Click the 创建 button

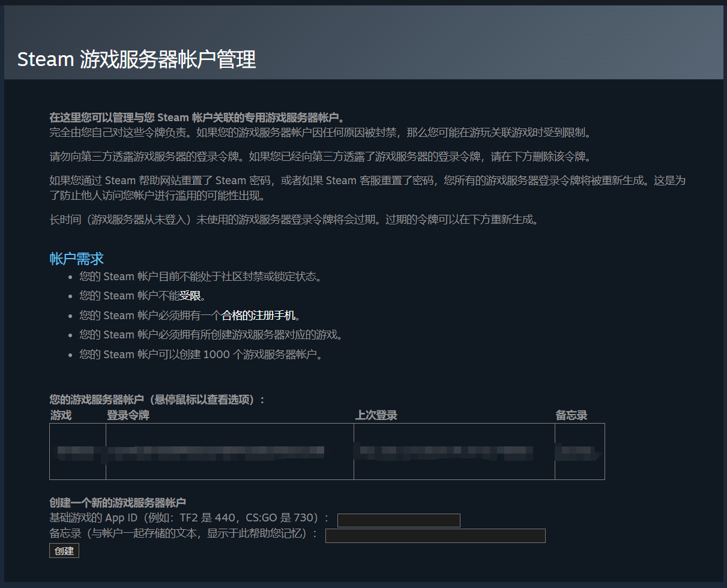64,551
